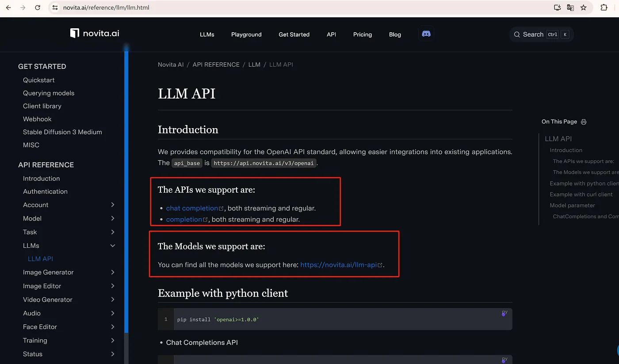This screenshot has width=619, height=364.
Task: Click the print icon beside On This Page
Action: [x=584, y=122]
